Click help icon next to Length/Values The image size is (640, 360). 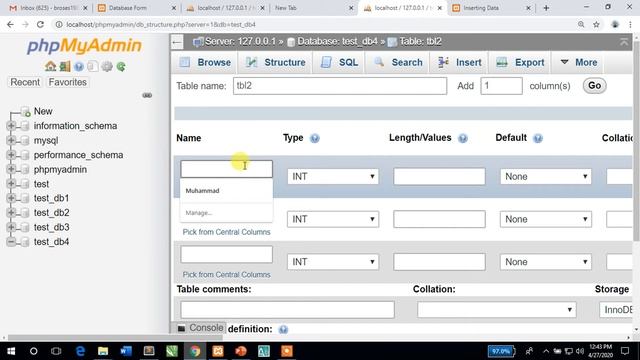pos(462,138)
